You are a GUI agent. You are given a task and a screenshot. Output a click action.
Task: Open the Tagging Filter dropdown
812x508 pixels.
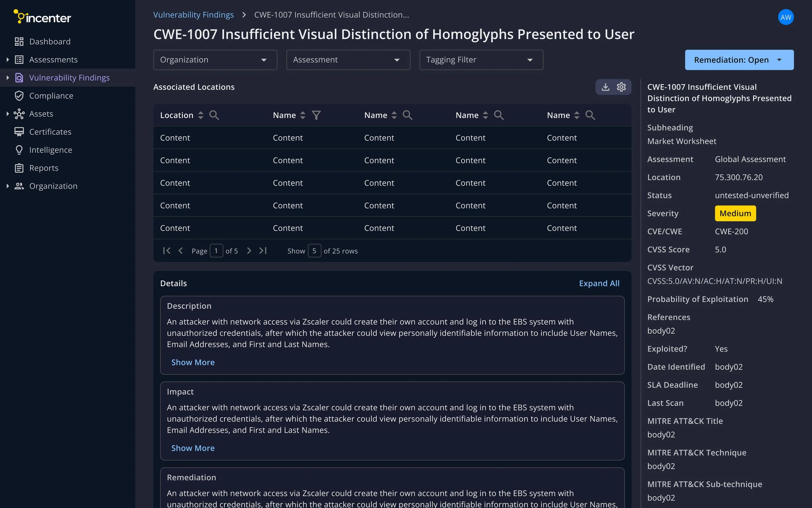(481, 60)
